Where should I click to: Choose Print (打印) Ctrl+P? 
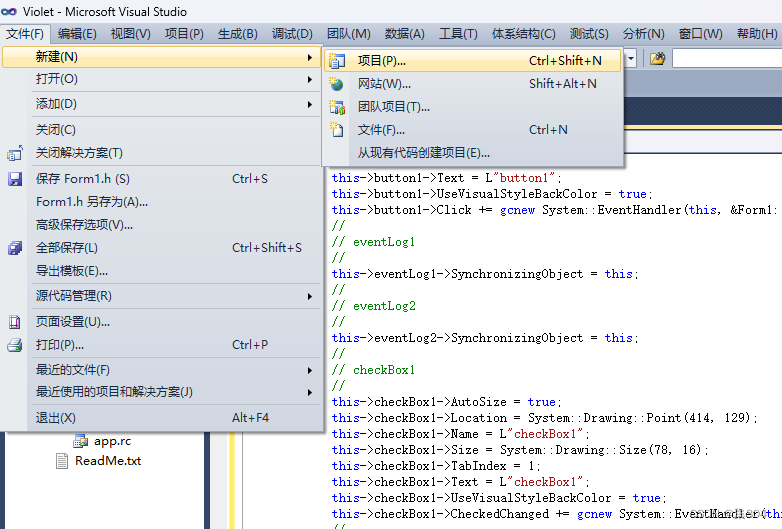161,345
